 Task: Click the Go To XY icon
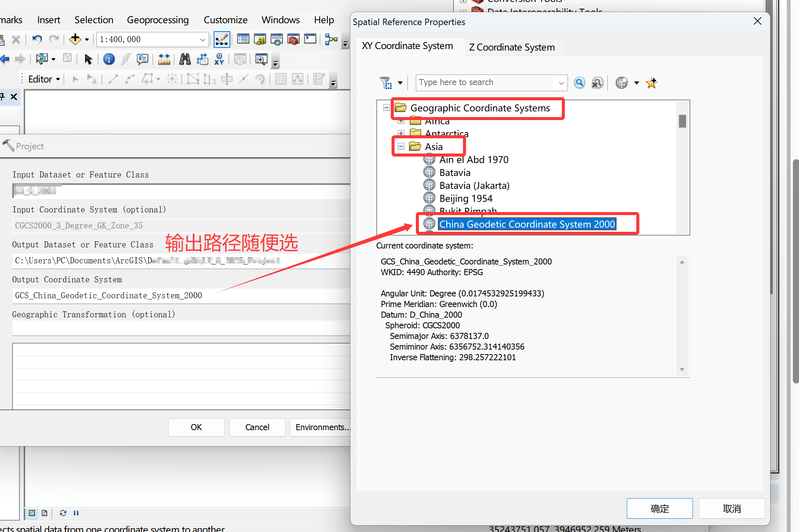tap(219, 59)
